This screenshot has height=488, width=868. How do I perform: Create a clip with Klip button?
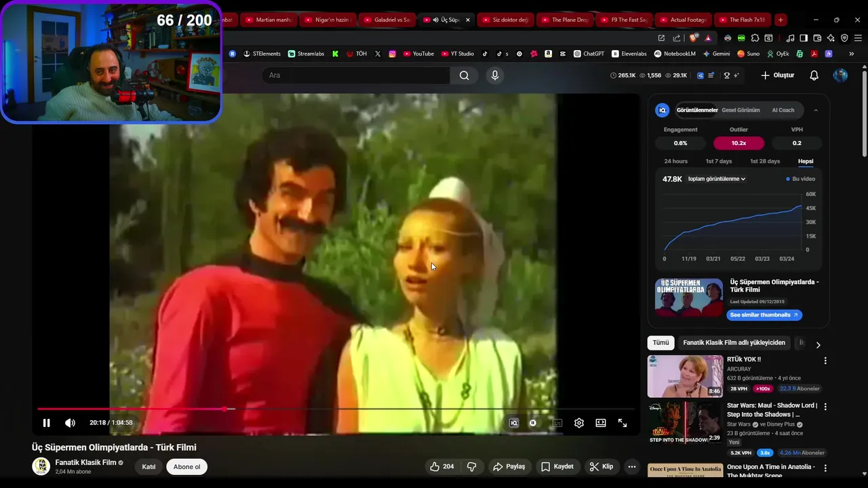[x=601, y=466]
